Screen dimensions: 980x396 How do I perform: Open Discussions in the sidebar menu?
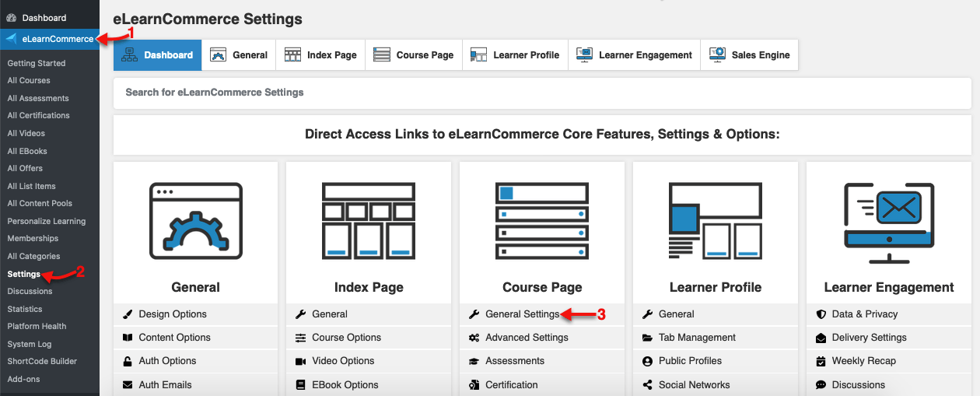(x=30, y=291)
